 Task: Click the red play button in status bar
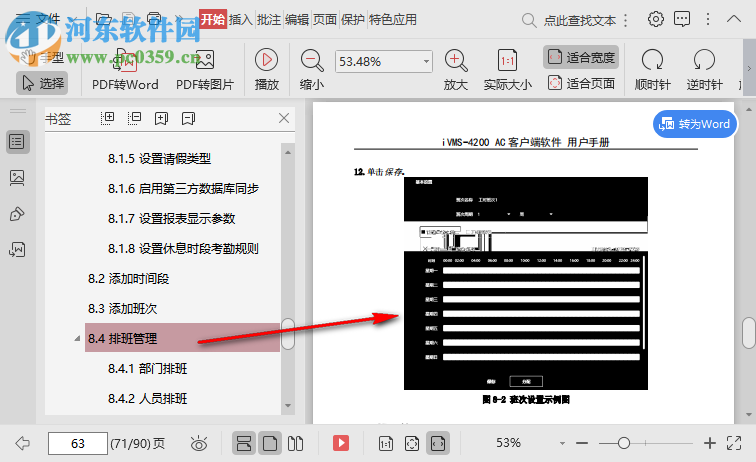tap(341, 443)
